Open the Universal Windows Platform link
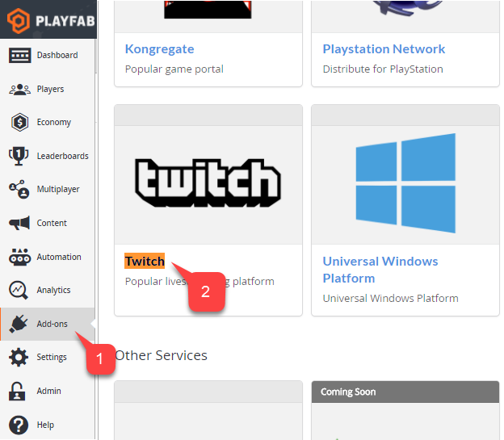504x440 pixels. pos(380,270)
